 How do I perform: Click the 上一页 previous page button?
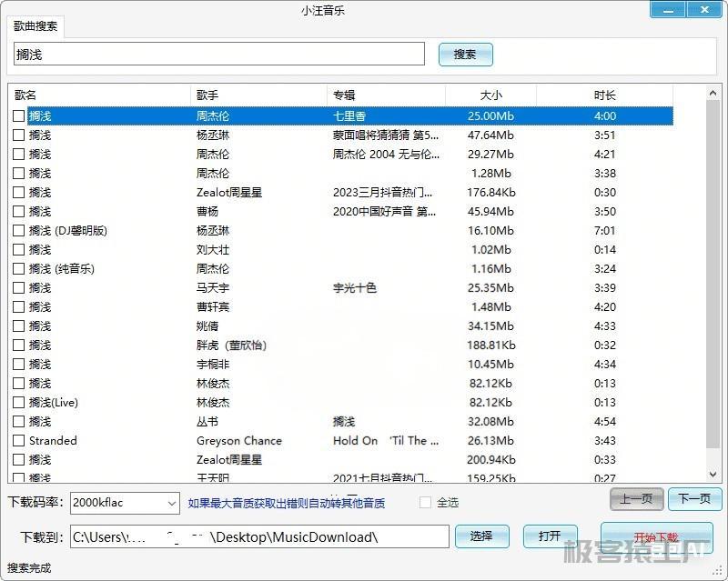click(x=637, y=499)
